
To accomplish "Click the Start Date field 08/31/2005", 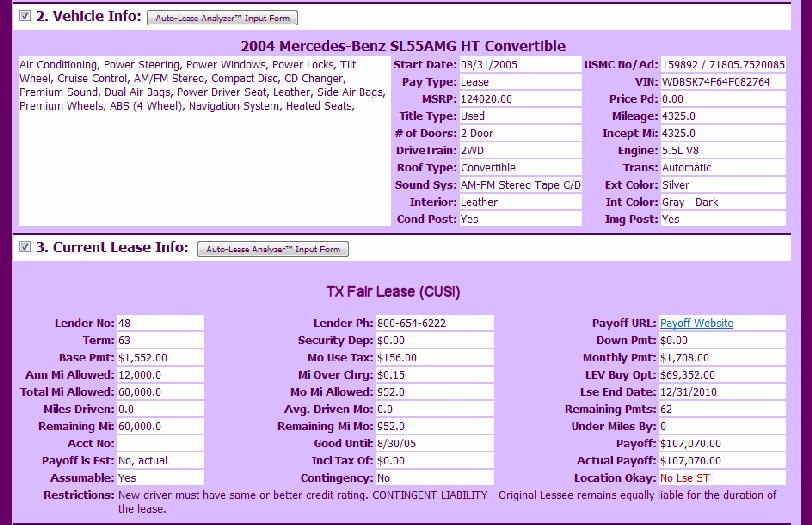I will coord(520,65).
